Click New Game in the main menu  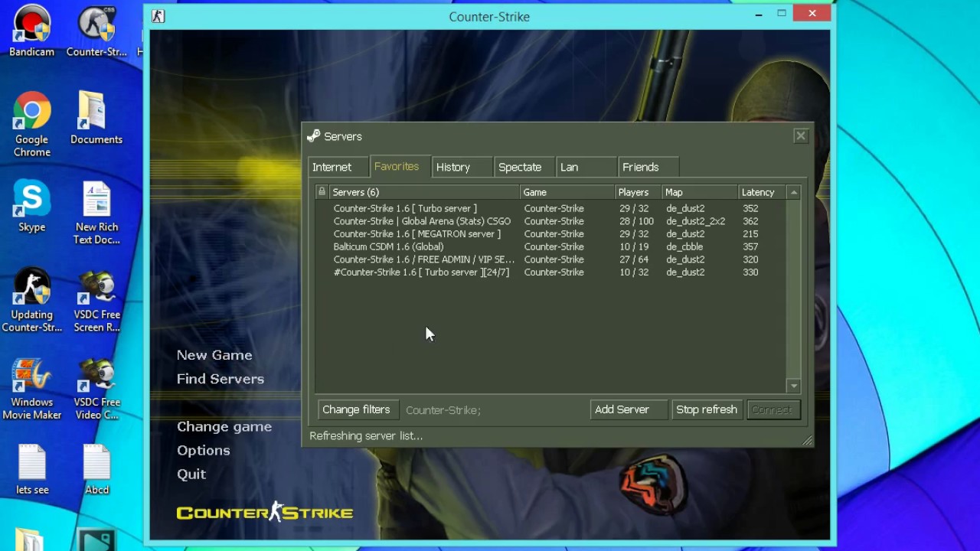point(214,355)
